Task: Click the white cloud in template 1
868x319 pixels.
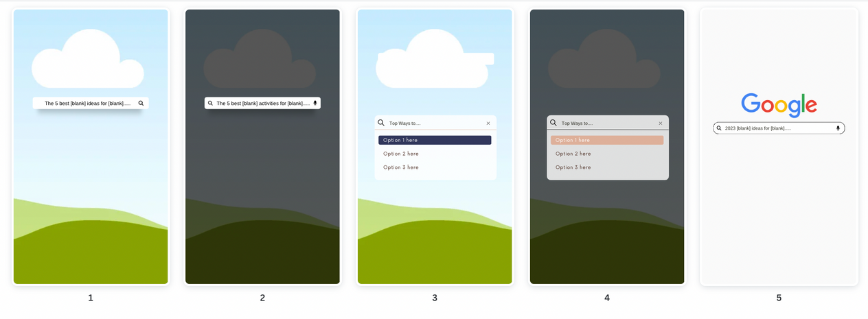Action: point(88,59)
